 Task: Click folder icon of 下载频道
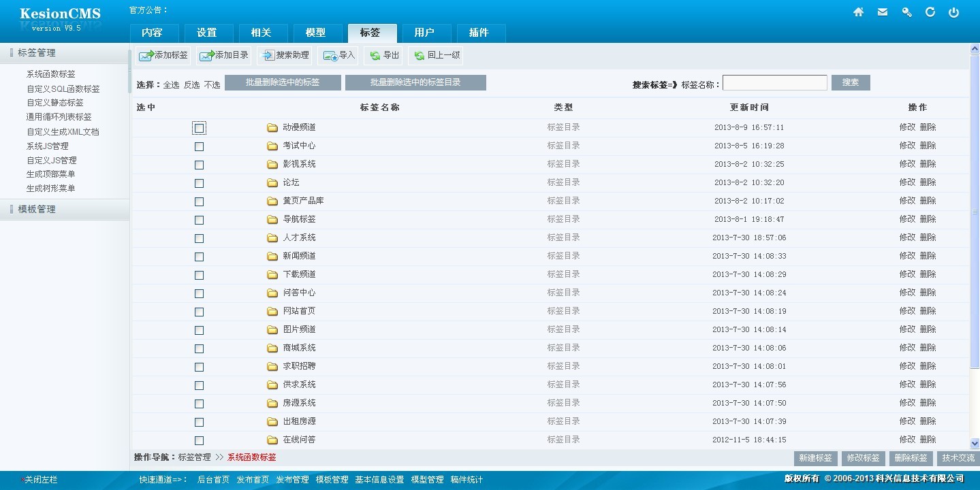[272, 274]
